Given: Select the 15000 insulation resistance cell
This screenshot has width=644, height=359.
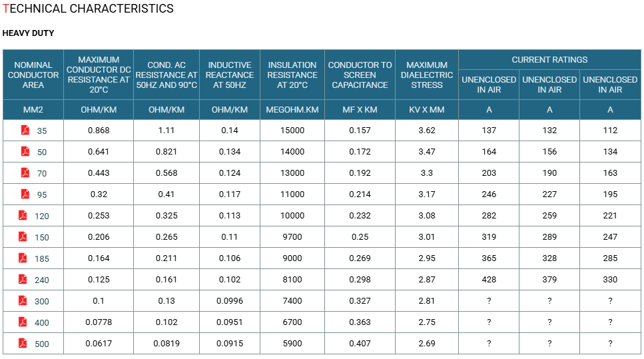Looking at the screenshot, I should (x=292, y=130).
